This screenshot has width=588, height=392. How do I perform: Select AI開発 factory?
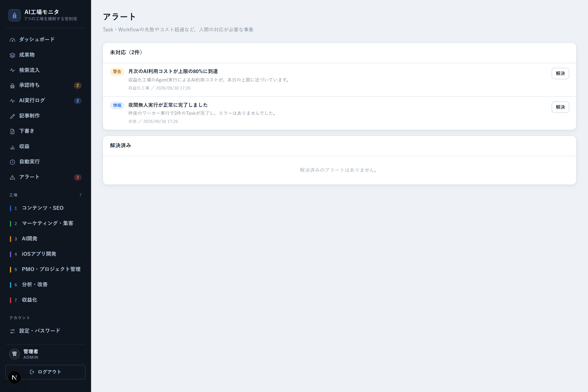46,239
